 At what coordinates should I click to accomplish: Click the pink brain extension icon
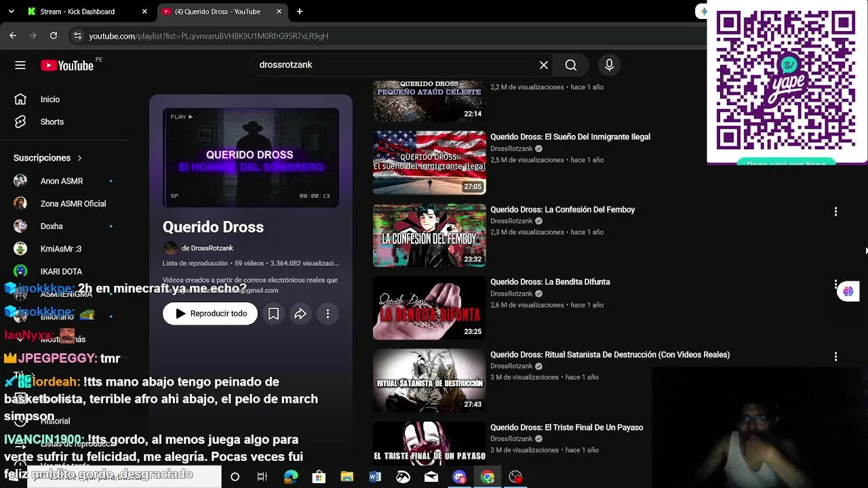pos(848,291)
